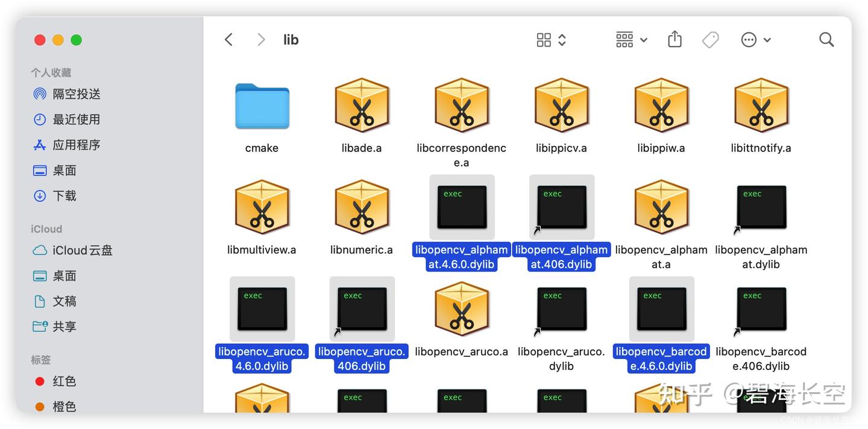Select the 应用程序 sidebar item

72,145
